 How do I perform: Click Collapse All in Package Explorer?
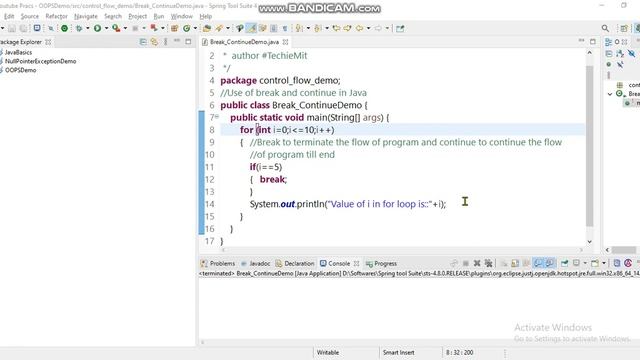(x=143, y=42)
